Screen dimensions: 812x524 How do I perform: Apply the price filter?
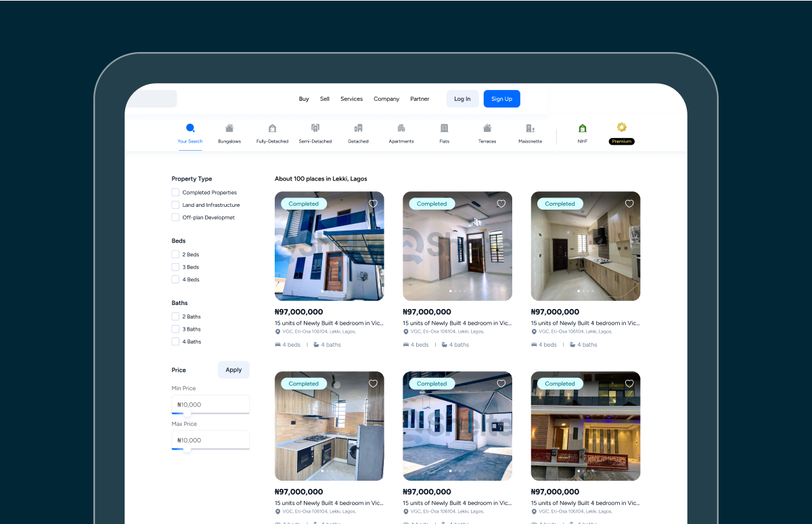pyautogui.click(x=233, y=370)
